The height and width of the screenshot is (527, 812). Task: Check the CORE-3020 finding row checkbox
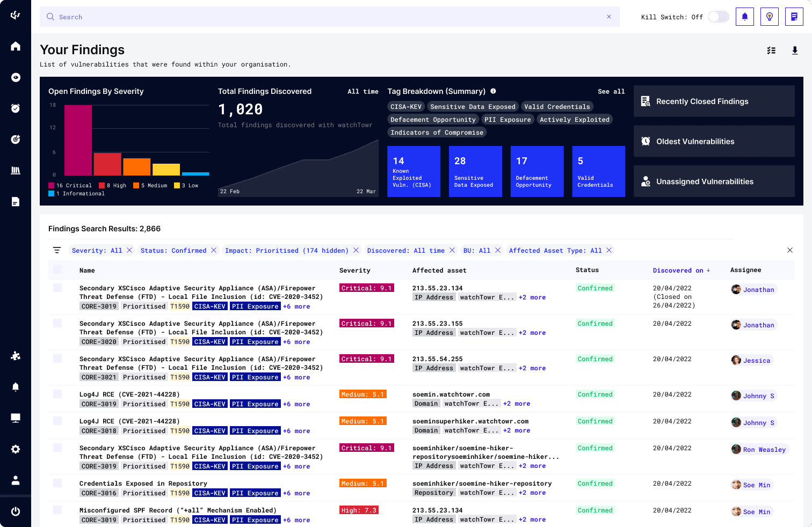(57, 323)
